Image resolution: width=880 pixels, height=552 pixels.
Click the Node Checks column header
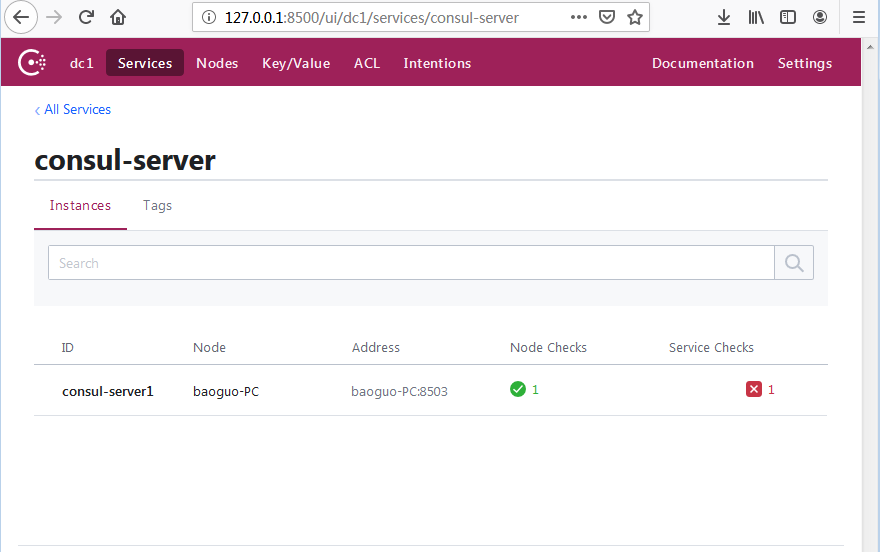pyautogui.click(x=548, y=347)
